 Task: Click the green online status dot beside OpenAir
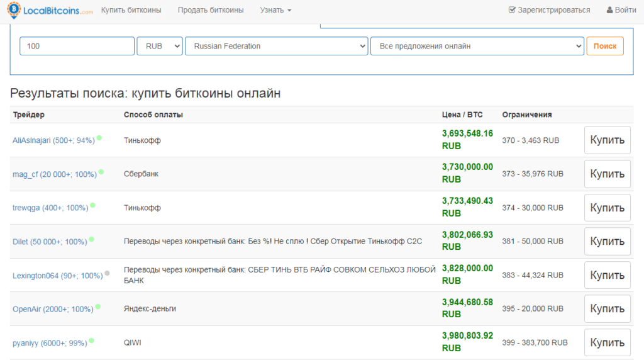pyautogui.click(x=97, y=307)
